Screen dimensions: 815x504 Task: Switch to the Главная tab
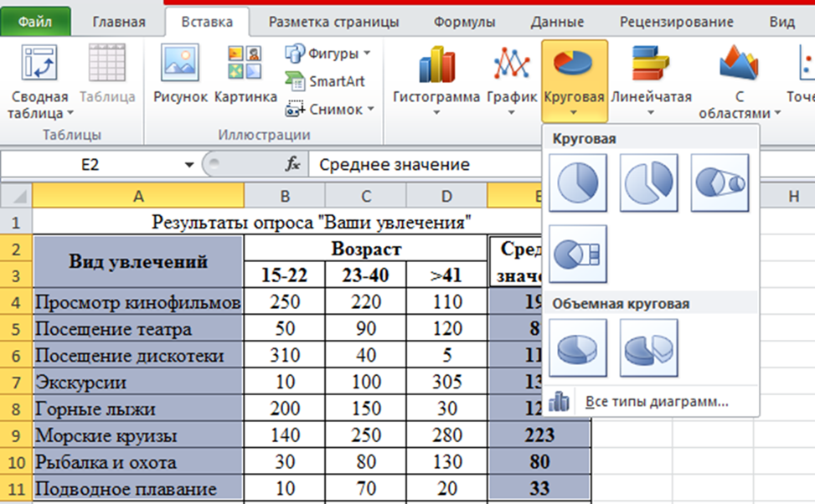[119, 22]
